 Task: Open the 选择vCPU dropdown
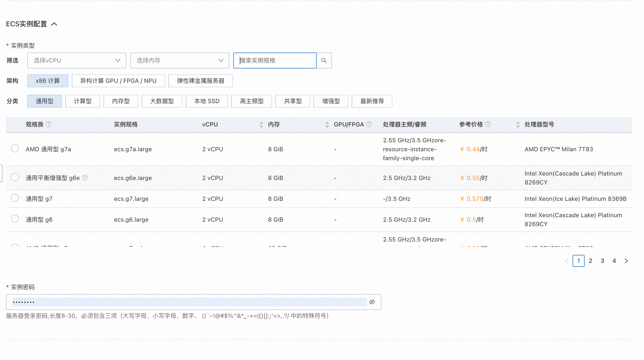[77, 60]
